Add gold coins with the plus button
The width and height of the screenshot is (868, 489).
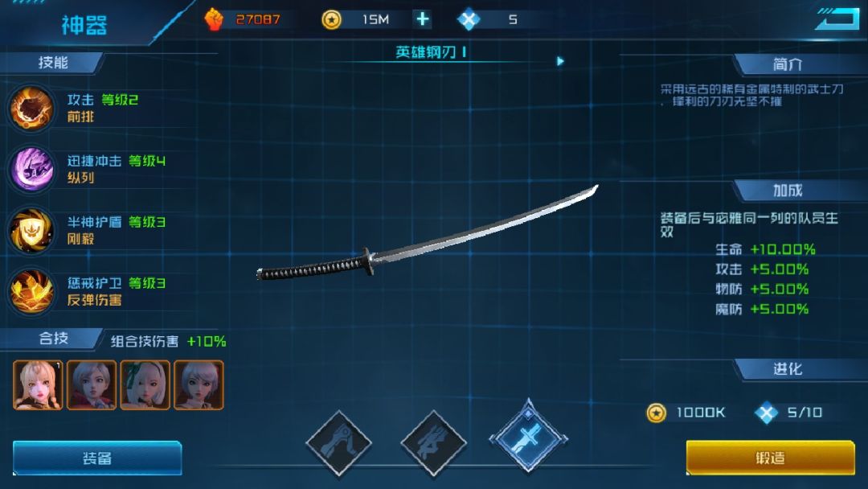pyautogui.click(x=423, y=19)
